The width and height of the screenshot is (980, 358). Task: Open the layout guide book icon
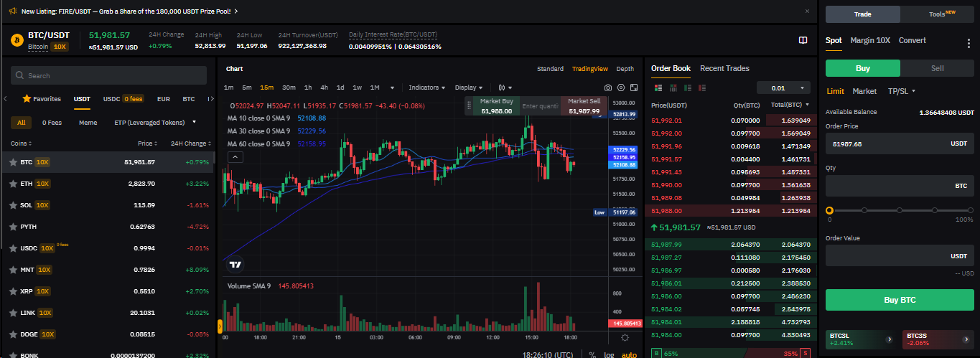(x=803, y=40)
